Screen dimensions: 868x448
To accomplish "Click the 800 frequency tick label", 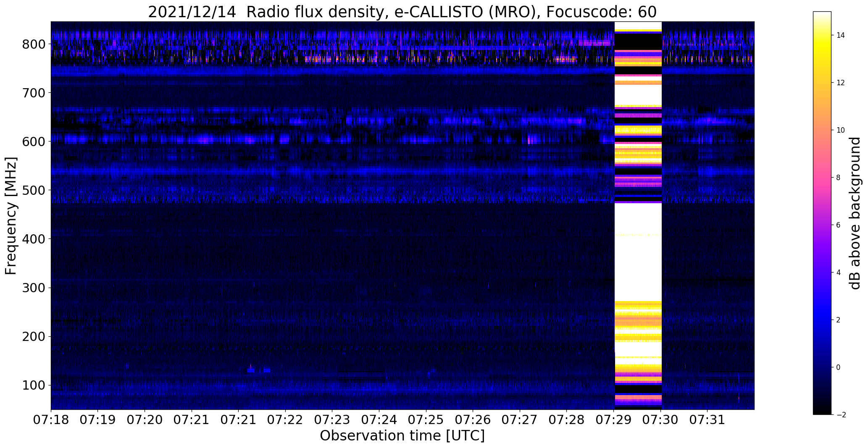I will [x=34, y=44].
